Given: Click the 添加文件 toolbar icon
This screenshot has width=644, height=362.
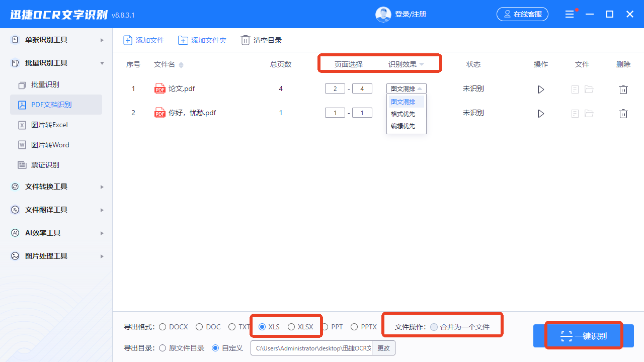Looking at the screenshot, I should [128, 40].
